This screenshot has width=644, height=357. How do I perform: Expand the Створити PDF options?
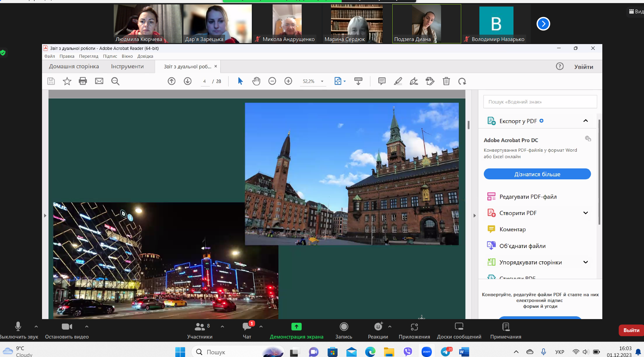click(586, 213)
